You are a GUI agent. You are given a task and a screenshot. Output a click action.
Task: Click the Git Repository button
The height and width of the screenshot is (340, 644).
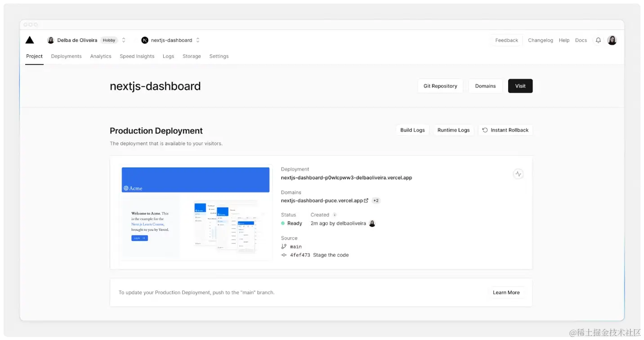tap(440, 86)
